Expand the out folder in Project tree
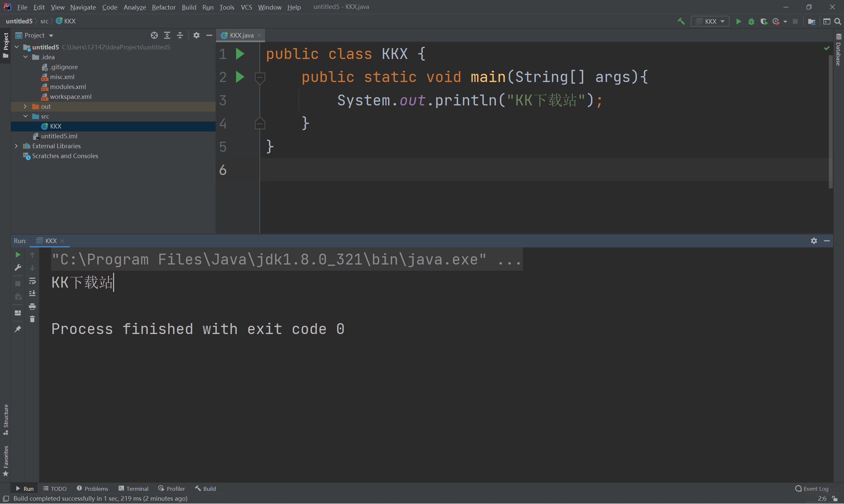The height and width of the screenshot is (504, 844). pyautogui.click(x=25, y=106)
